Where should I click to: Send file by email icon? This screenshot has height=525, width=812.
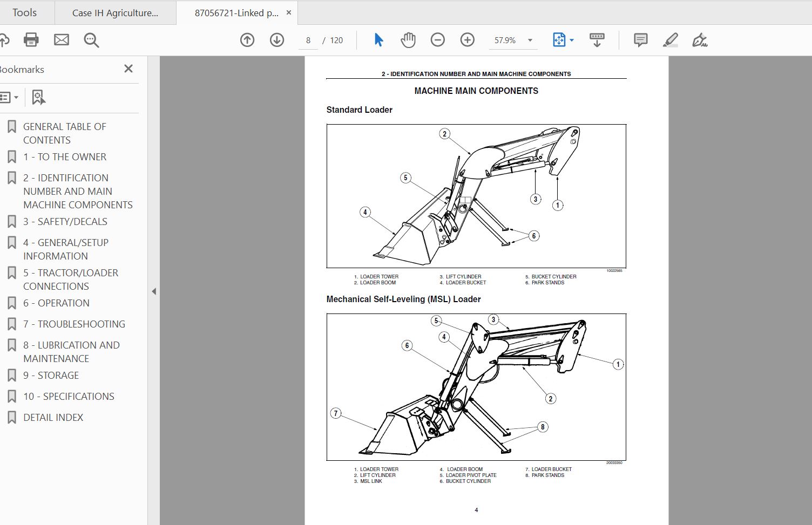[62, 40]
